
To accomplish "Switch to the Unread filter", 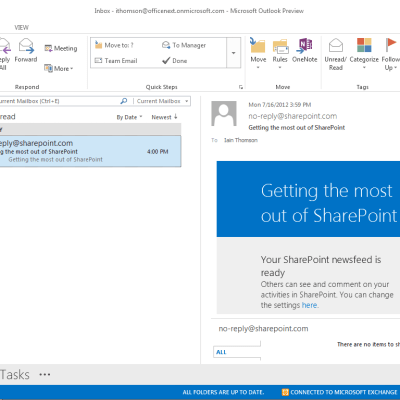I will [8, 117].
